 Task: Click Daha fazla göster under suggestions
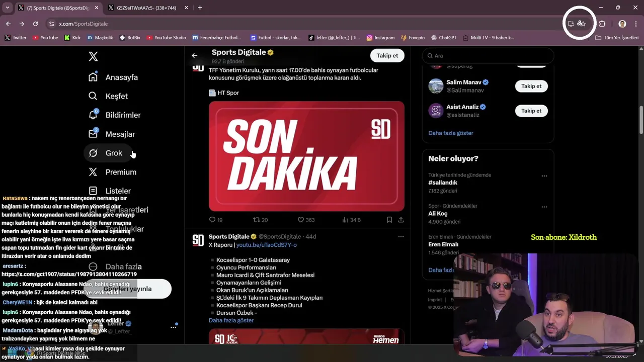pos(450,133)
